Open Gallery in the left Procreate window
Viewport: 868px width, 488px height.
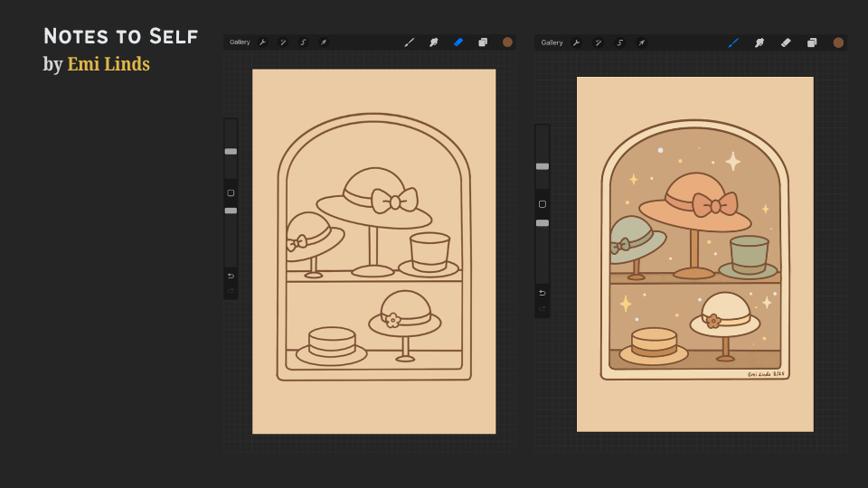click(240, 42)
